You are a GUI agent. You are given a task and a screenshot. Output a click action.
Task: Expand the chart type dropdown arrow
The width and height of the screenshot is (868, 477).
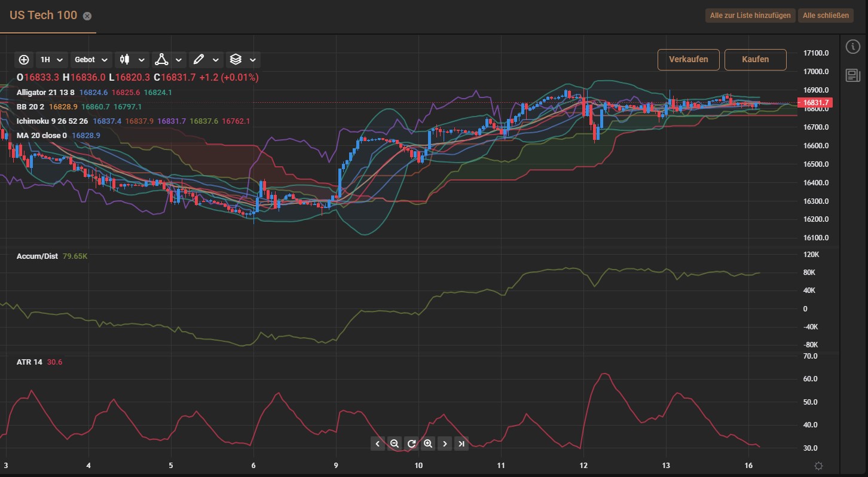142,60
